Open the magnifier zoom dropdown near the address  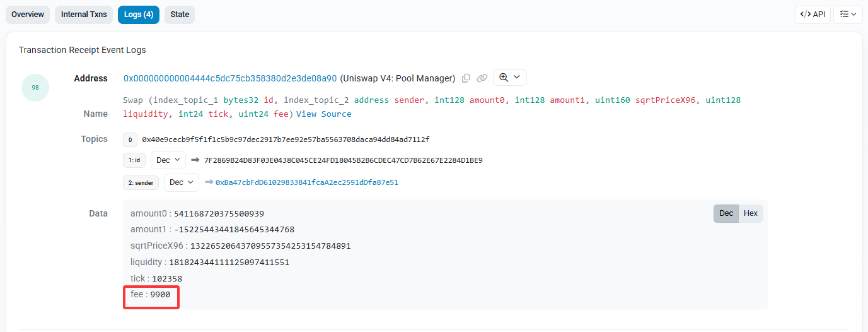(x=509, y=78)
